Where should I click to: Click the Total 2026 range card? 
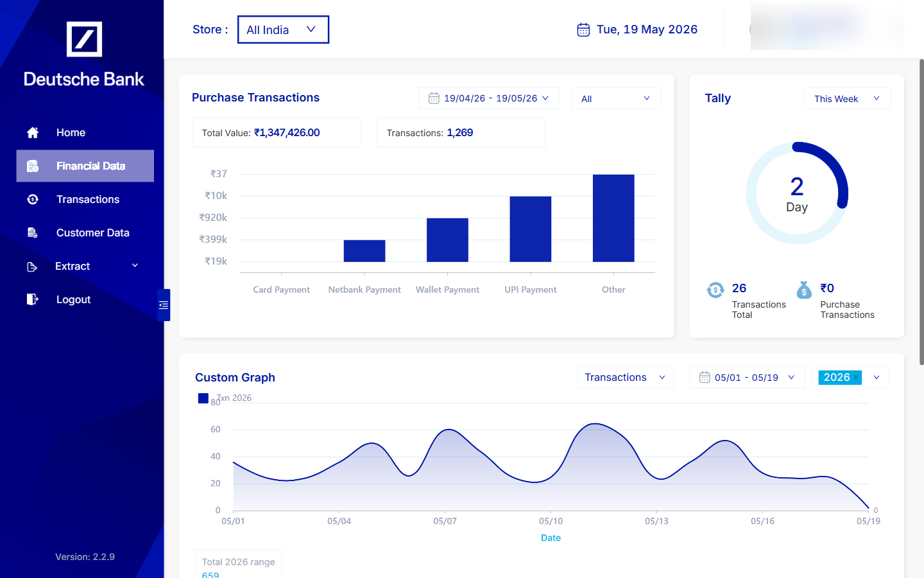tap(238, 565)
